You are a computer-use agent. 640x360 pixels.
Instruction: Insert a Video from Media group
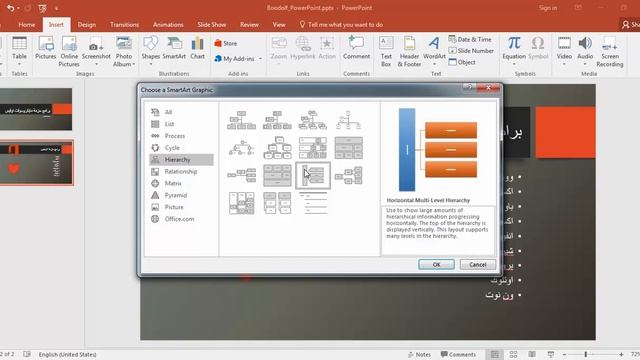pos(564,48)
